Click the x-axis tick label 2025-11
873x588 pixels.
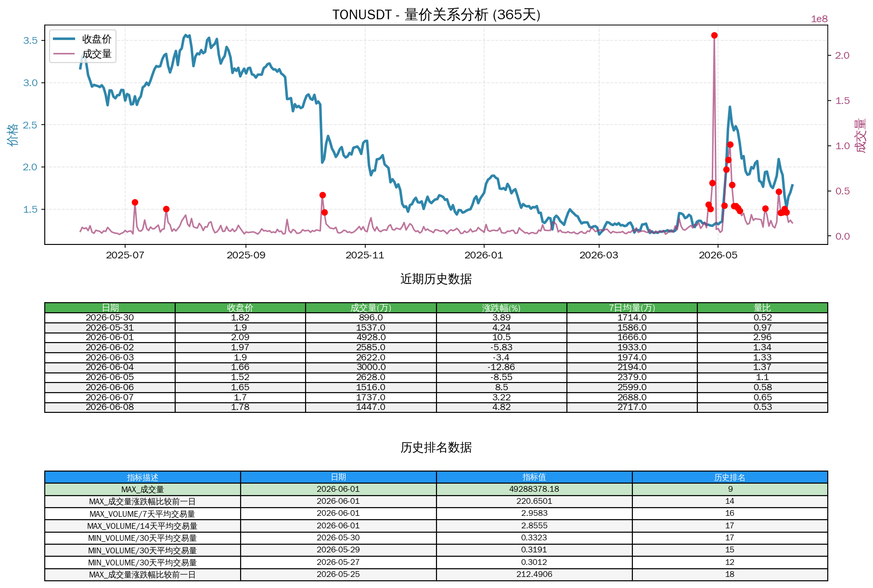coord(365,255)
